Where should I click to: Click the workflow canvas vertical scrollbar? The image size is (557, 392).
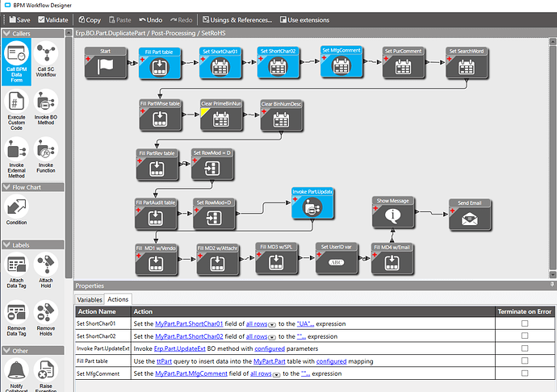[552, 157]
